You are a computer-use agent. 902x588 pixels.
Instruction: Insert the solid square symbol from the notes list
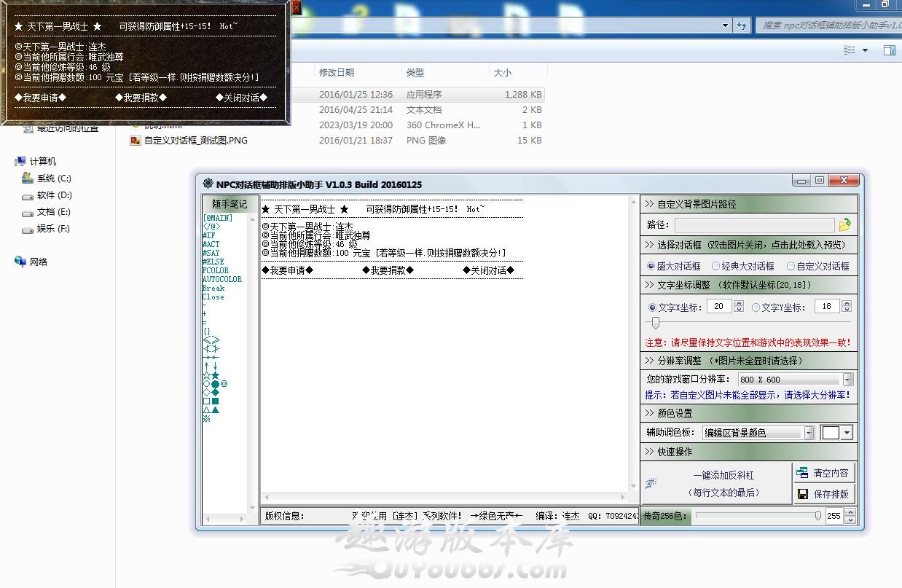215,401
